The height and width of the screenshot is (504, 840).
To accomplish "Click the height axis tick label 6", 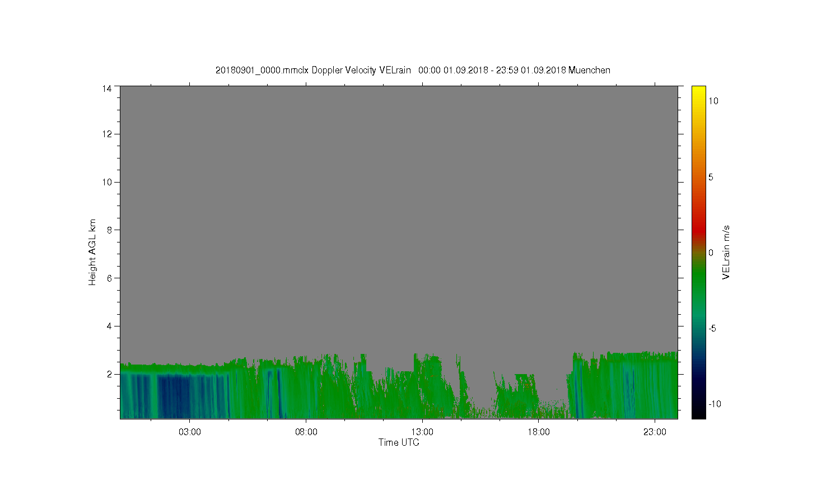I will tap(109, 278).
